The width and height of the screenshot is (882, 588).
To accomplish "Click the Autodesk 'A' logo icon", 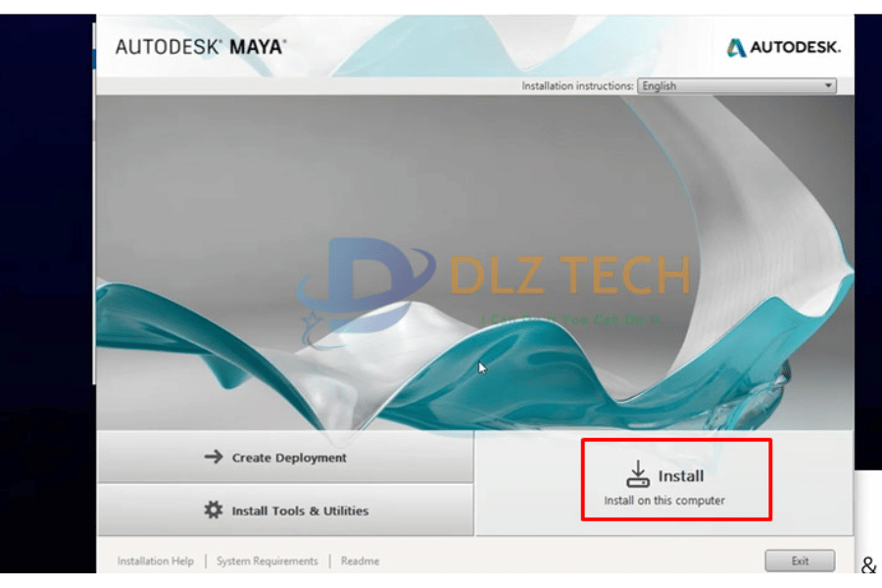I will [x=736, y=47].
